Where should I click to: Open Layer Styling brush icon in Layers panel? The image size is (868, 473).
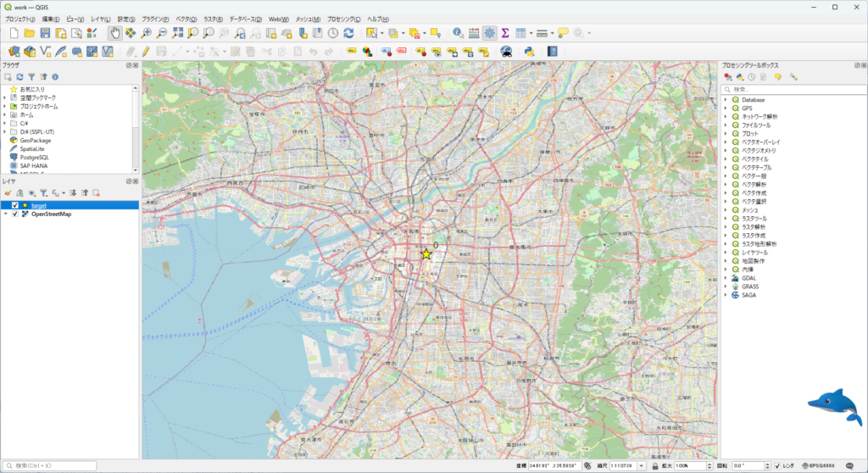click(8, 192)
